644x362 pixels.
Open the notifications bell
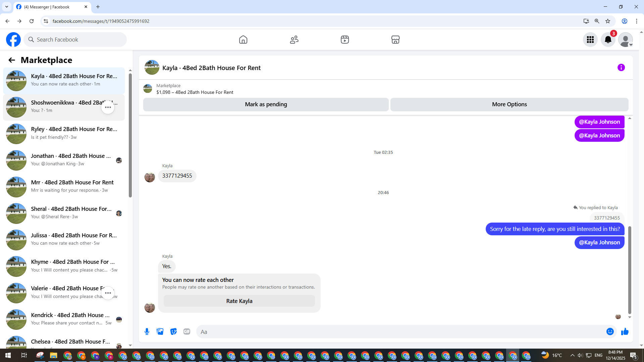click(608, 40)
